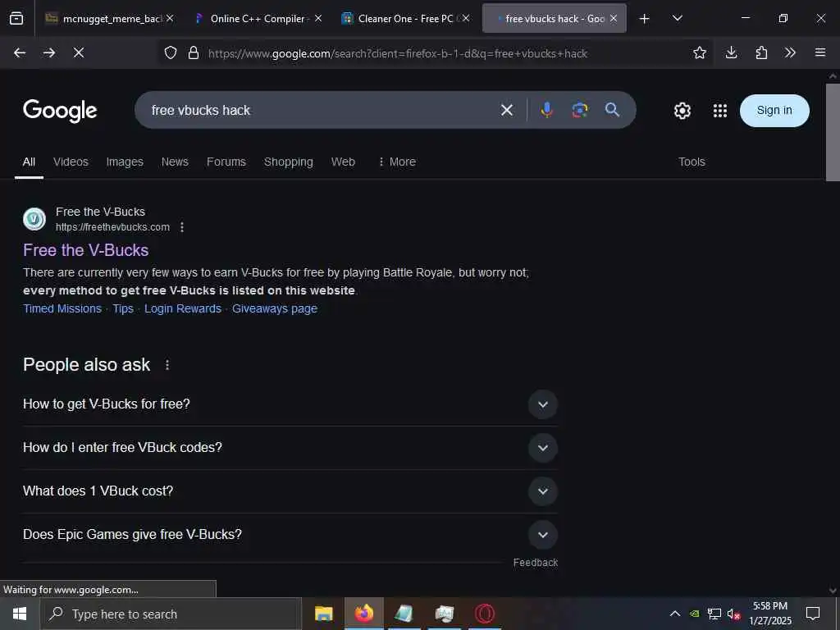Viewport: 840px width, 630px height.
Task: Open Firefox application hamburger menu
Action: pos(820,52)
